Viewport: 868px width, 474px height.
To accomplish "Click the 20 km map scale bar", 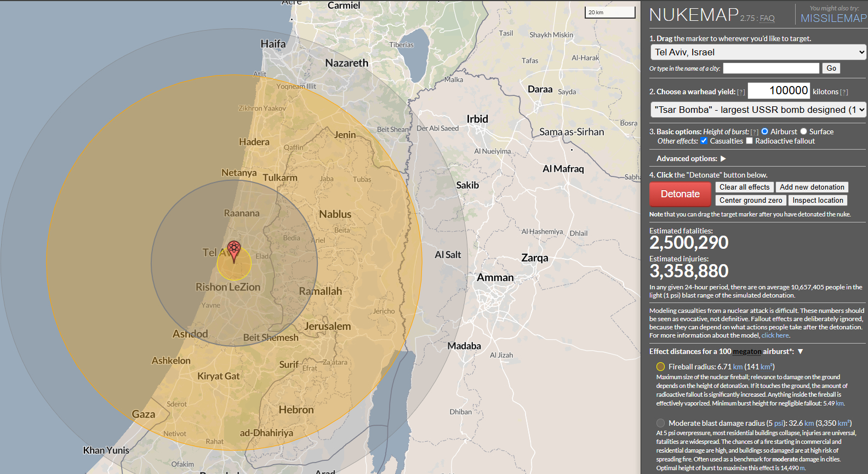I will pos(610,12).
